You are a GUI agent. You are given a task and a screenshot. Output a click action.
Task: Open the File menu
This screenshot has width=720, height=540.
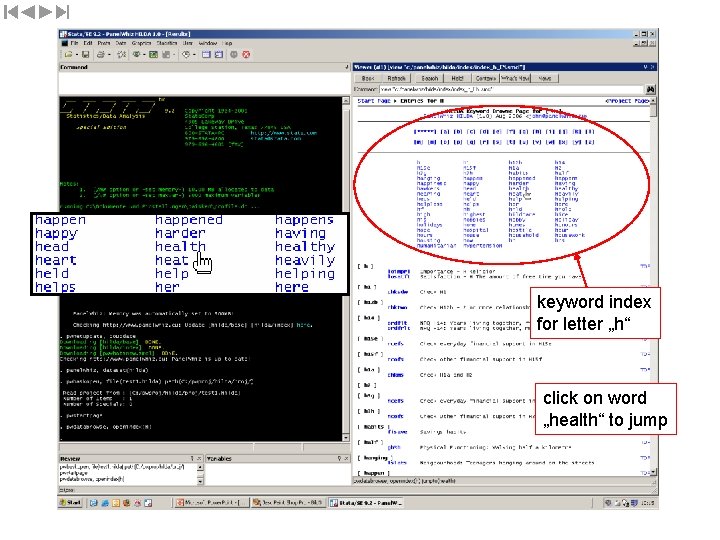74,43
